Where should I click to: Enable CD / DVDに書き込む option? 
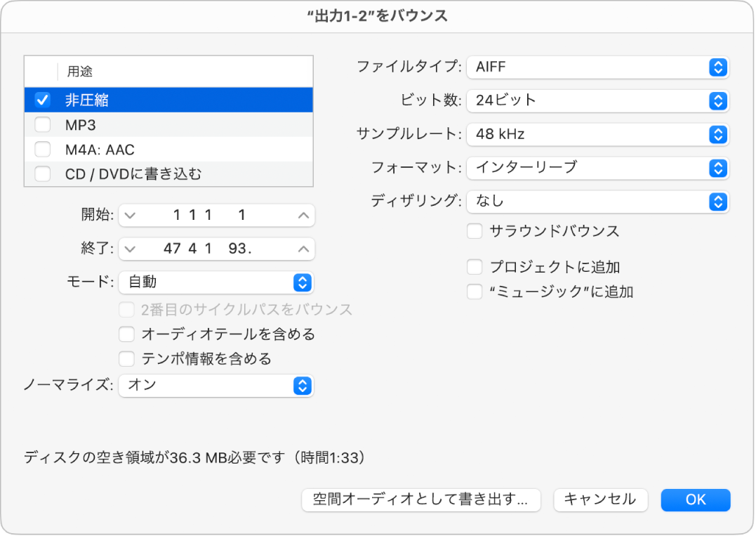(43, 173)
